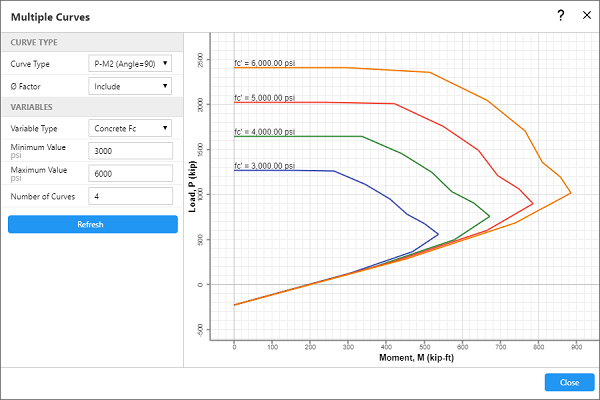Open the Curve Type dropdown
Screen dimensions: 600x400
click(x=130, y=64)
